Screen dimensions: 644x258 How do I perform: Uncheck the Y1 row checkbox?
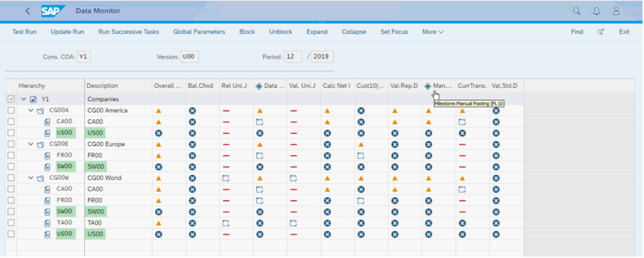[x=11, y=99]
